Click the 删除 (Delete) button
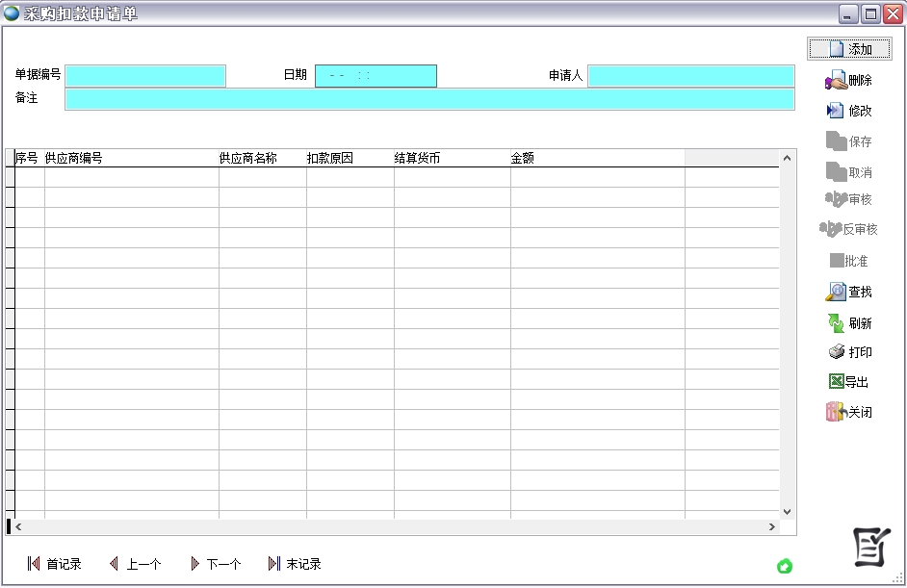This screenshot has height=588, width=907. click(x=849, y=81)
